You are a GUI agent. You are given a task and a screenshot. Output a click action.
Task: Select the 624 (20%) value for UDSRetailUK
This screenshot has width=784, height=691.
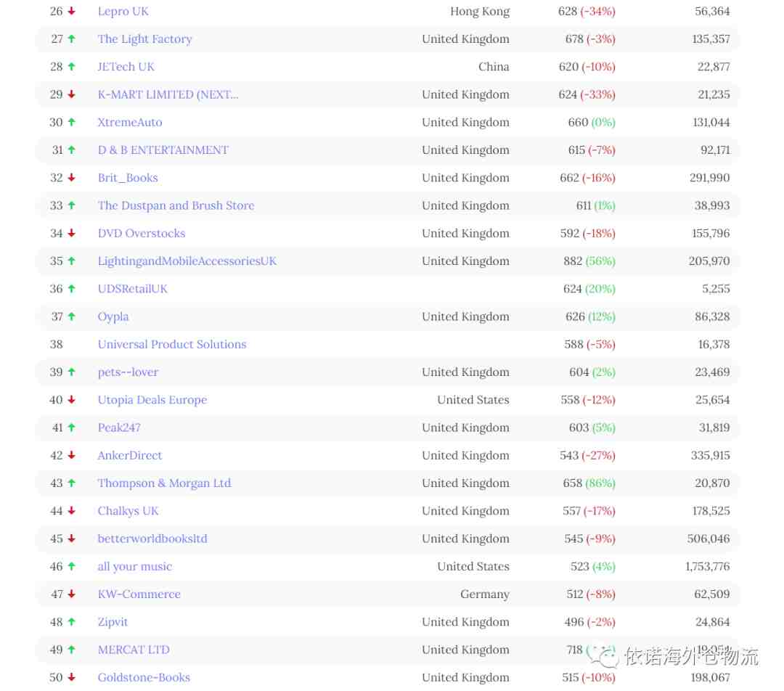[589, 289]
